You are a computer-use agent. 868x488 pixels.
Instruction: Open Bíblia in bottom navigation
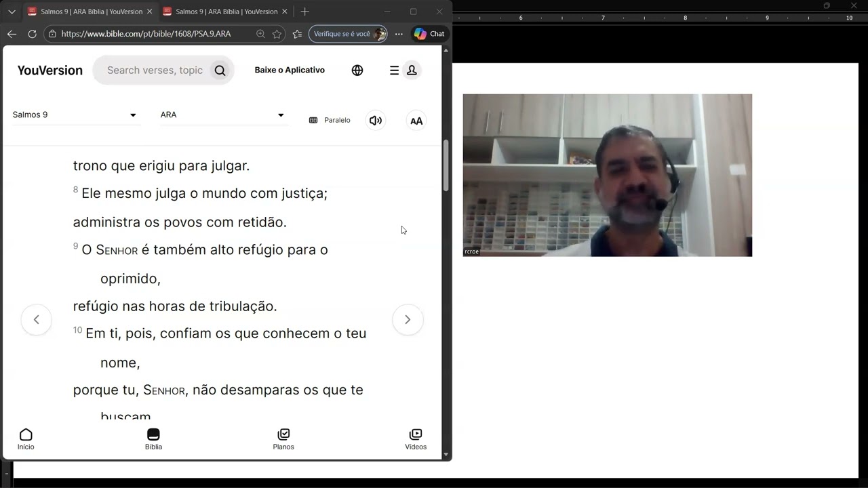coord(153,439)
